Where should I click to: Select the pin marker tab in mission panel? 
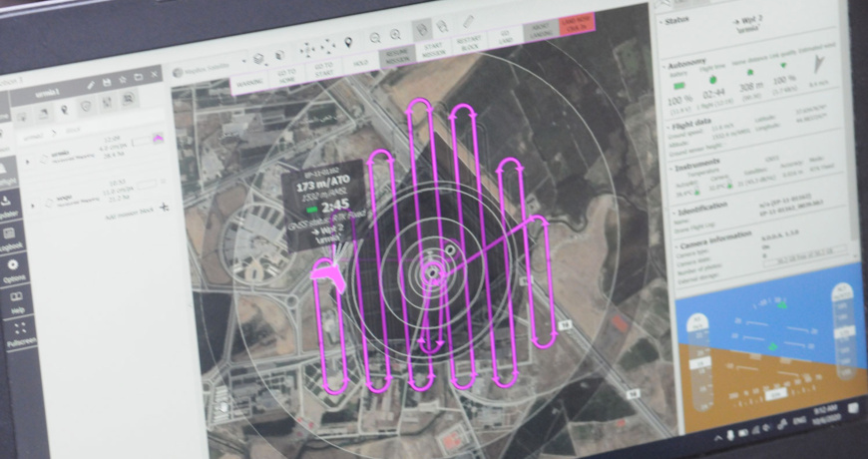[64, 110]
